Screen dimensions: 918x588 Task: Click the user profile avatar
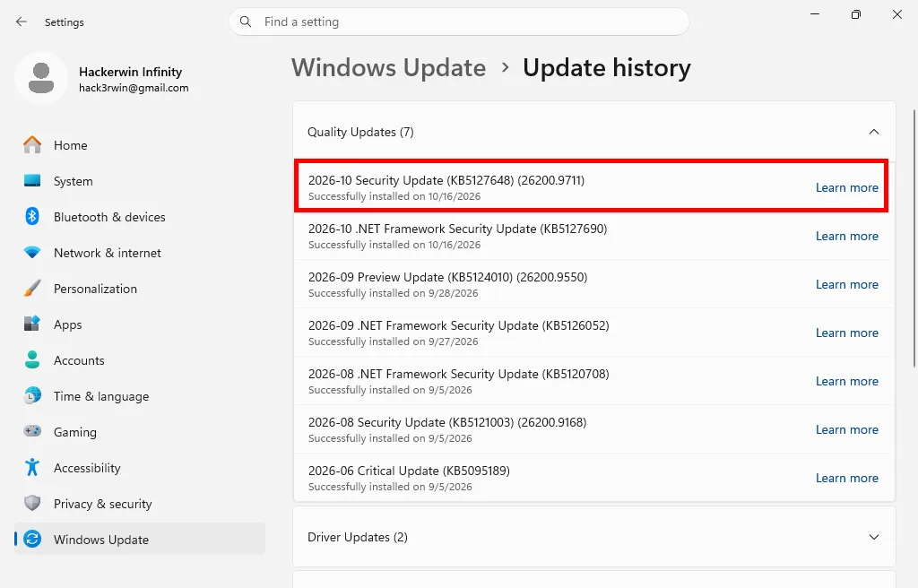click(41, 78)
